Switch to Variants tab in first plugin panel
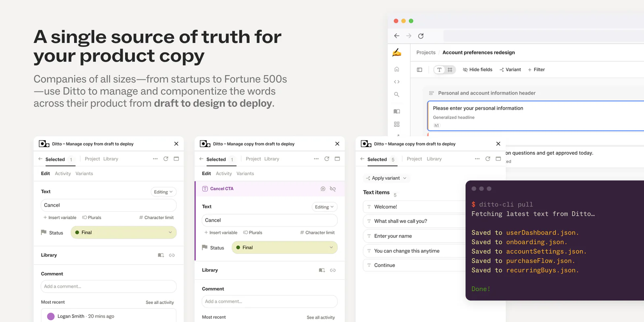Viewport: 644px width, 322px height. 84,173
